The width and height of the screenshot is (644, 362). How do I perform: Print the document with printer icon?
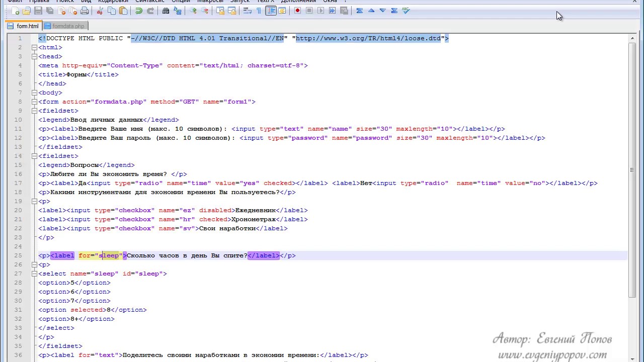click(85, 11)
